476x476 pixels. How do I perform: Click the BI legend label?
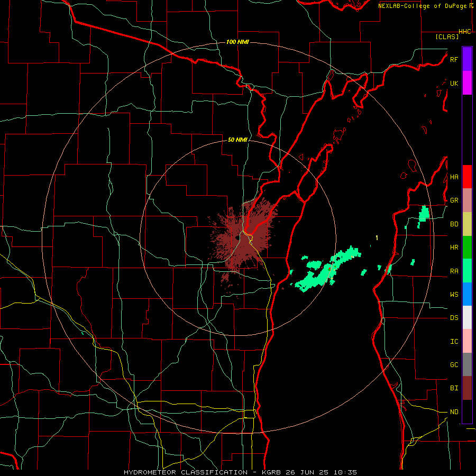454,388
